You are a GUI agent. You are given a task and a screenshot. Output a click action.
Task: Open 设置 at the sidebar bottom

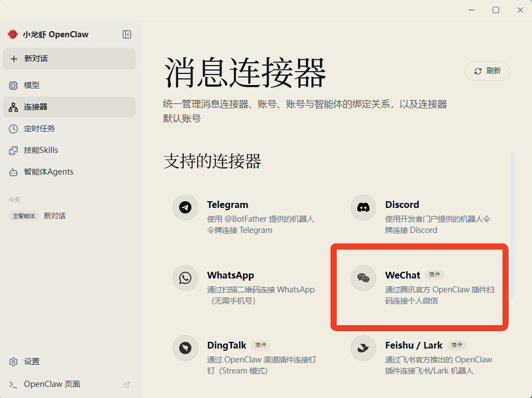click(x=32, y=361)
